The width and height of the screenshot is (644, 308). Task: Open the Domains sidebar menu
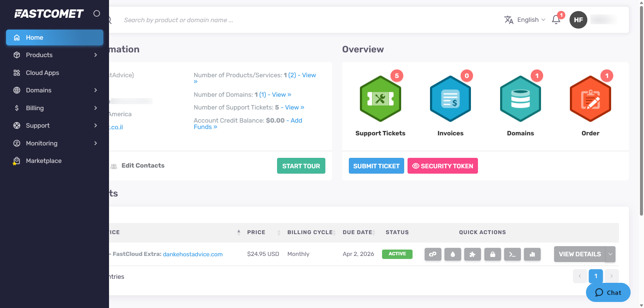[55, 90]
